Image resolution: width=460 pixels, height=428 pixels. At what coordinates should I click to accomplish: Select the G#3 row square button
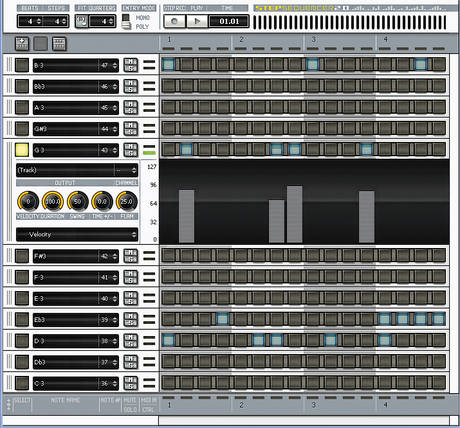click(22, 129)
